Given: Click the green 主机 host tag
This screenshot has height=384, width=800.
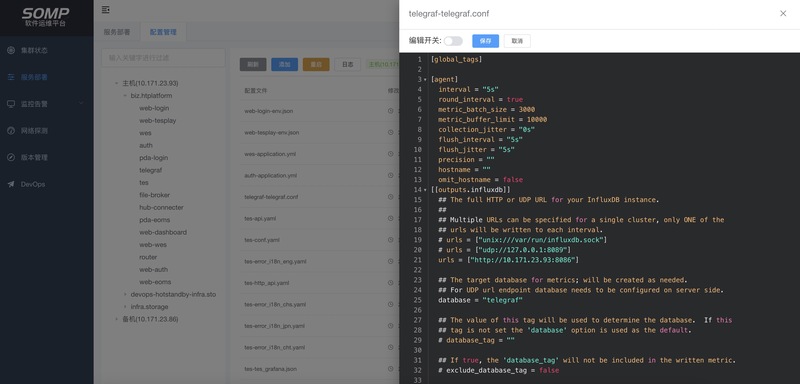Looking at the screenshot, I should point(383,65).
